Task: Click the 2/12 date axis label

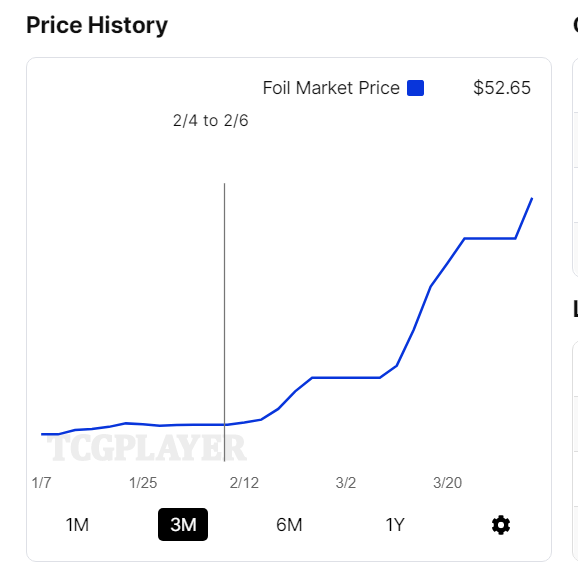Action: click(x=244, y=483)
